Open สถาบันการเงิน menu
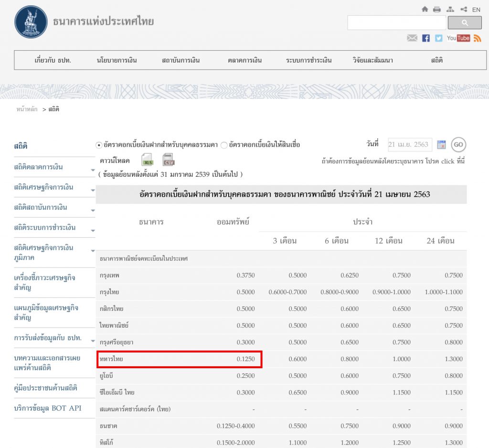The height and width of the screenshot is (448, 489). 181,60
